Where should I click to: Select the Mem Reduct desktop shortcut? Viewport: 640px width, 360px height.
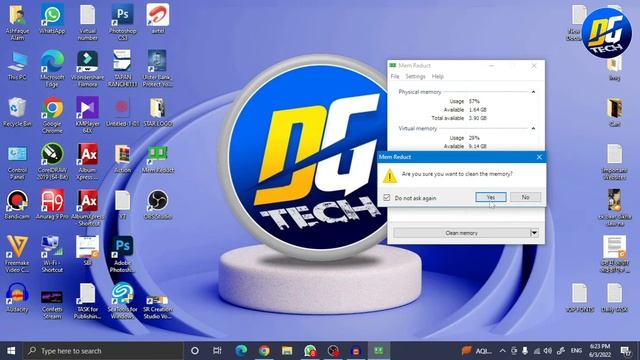click(x=158, y=158)
